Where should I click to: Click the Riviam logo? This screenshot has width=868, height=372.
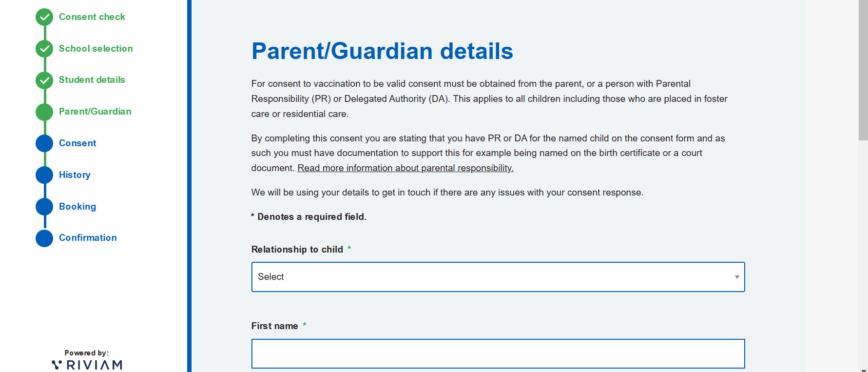point(87,365)
